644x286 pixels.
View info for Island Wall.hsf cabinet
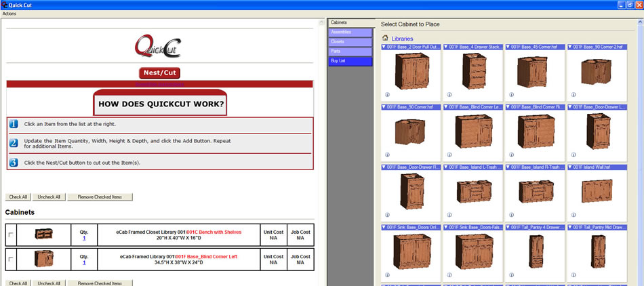[573, 215]
